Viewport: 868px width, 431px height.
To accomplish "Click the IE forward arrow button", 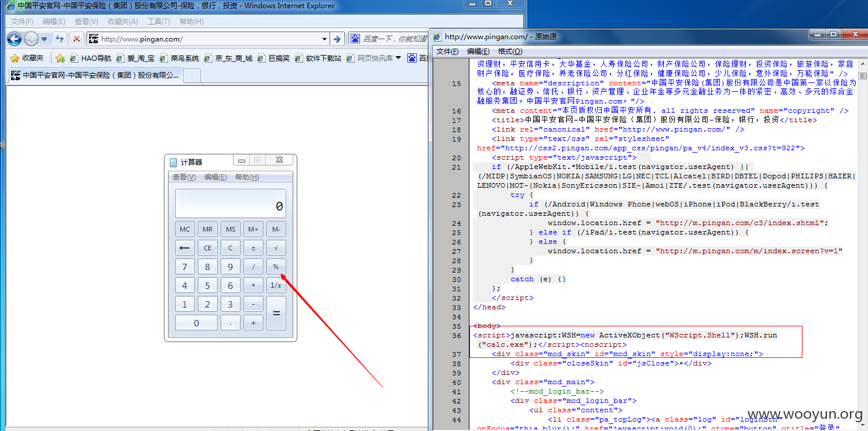I will click(31, 39).
